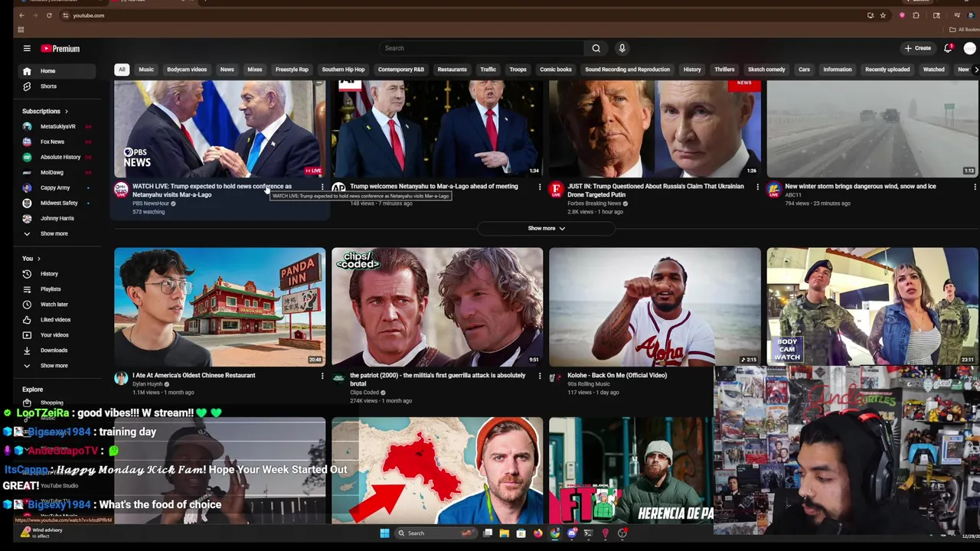The width and height of the screenshot is (980, 551).
Task: Click the Windows Start button on taskbar
Action: point(384,533)
